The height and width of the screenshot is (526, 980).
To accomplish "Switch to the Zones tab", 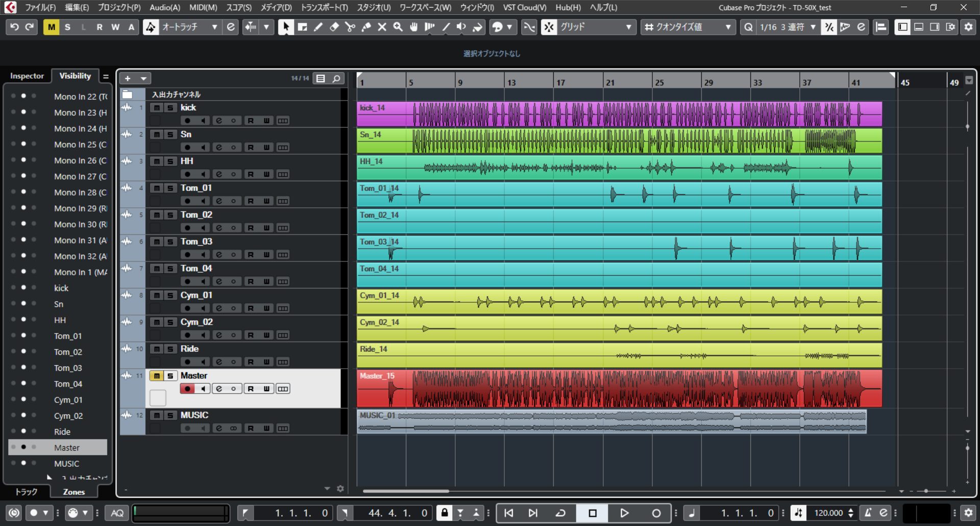I will pyautogui.click(x=73, y=492).
